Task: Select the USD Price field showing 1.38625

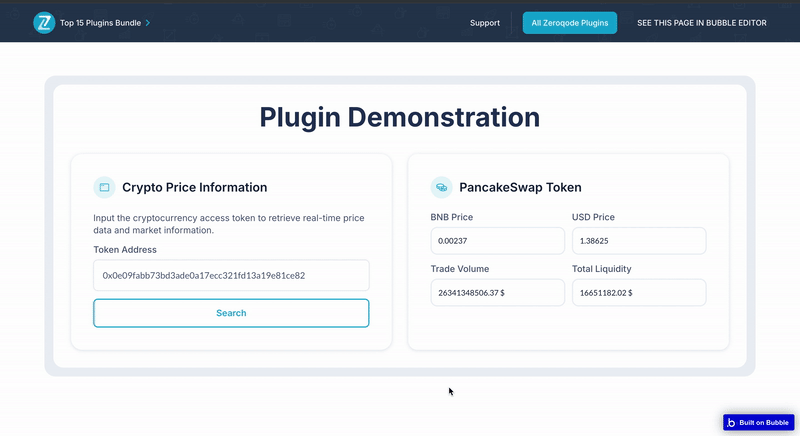Action: click(x=639, y=241)
